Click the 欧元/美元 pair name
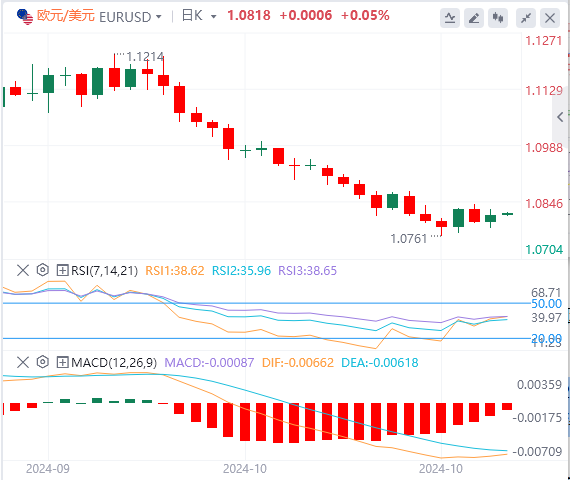 [x=66, y=16]
